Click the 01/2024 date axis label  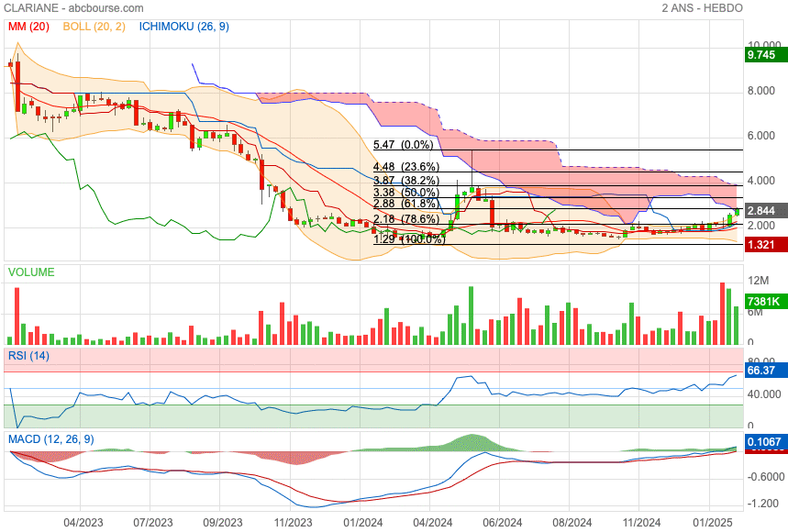[363, 523]
